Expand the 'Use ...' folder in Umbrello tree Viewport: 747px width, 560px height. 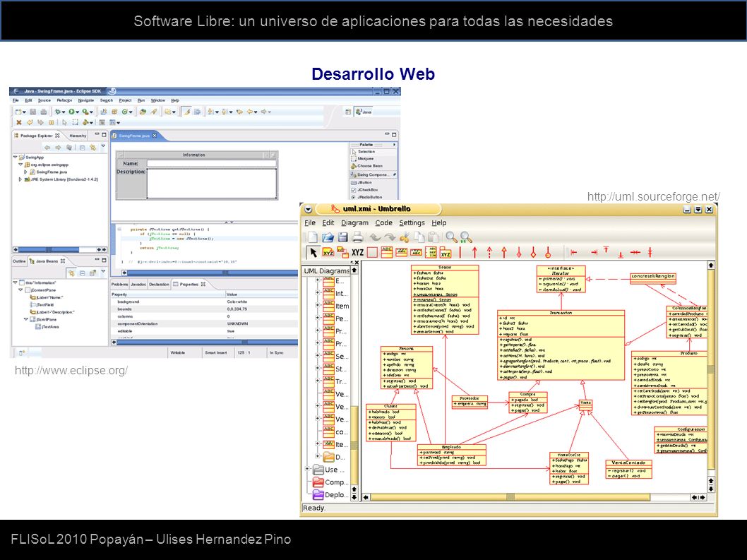[308, 469]
